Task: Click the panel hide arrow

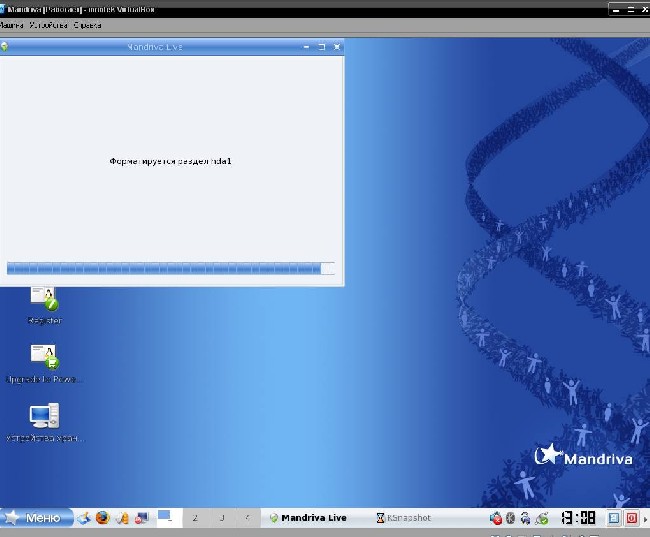Action: click(x=645, y=518)
